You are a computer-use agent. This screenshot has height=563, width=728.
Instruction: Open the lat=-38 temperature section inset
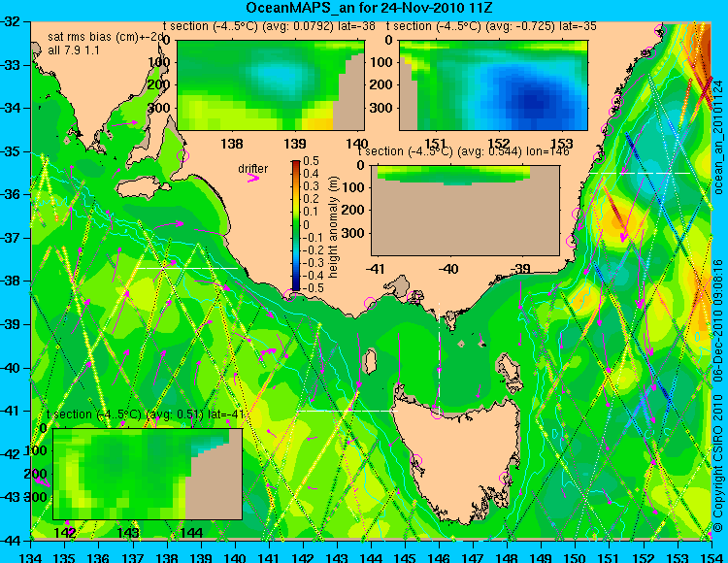tap(271, 85)
